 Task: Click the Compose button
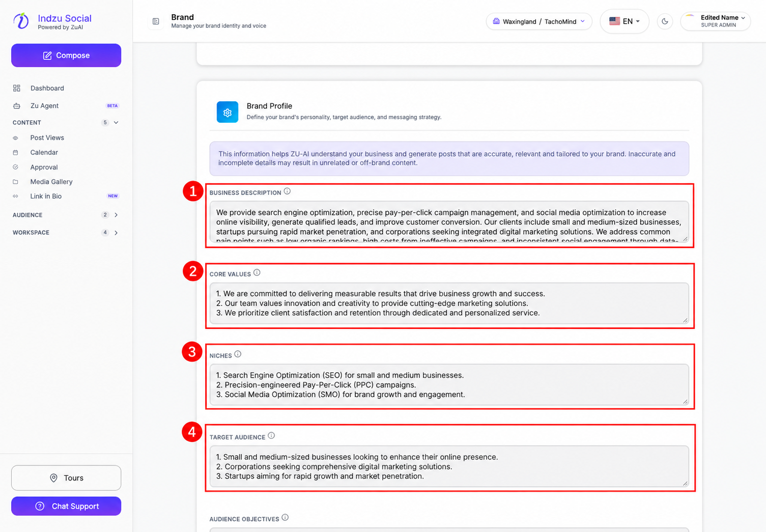tap(66, 55)
